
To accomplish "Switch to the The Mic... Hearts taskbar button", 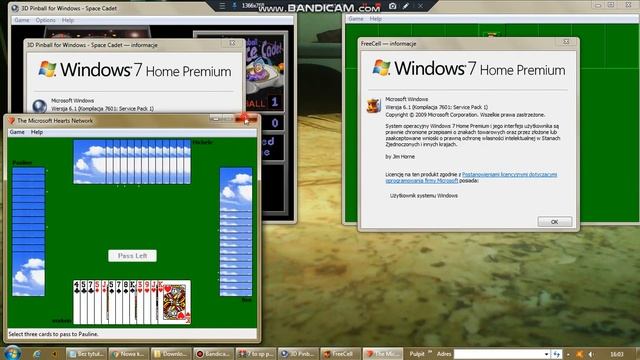I will (x=382, y=354).
